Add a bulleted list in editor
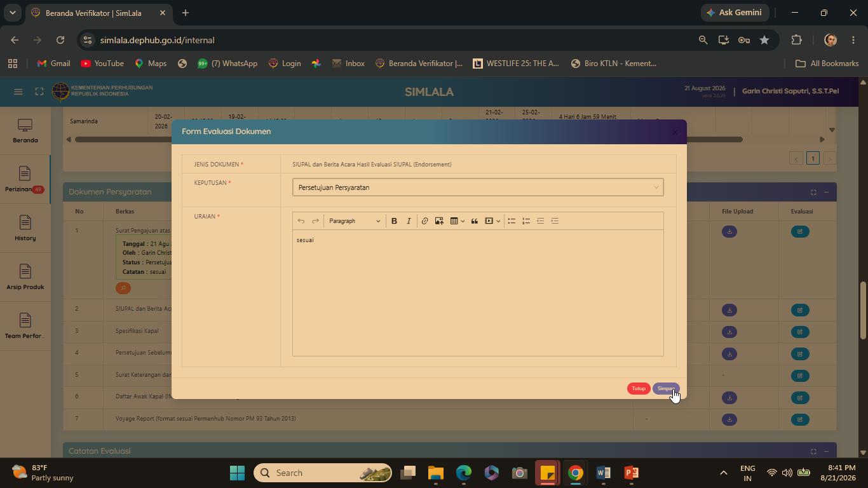The width and height of the screenshot is (868, 488). 512,221
